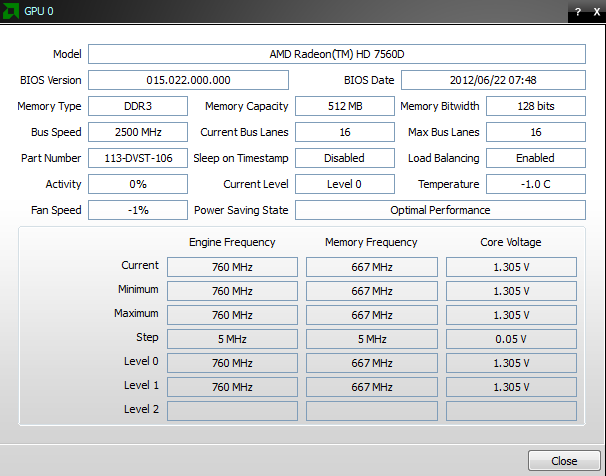Click the Maximum engine frequency field
The image size is (606, 476).
tap(232, 315)
